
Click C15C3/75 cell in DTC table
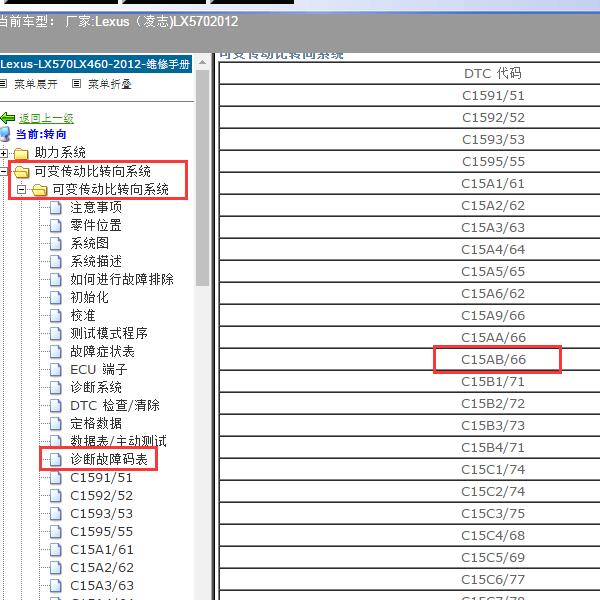493,514
